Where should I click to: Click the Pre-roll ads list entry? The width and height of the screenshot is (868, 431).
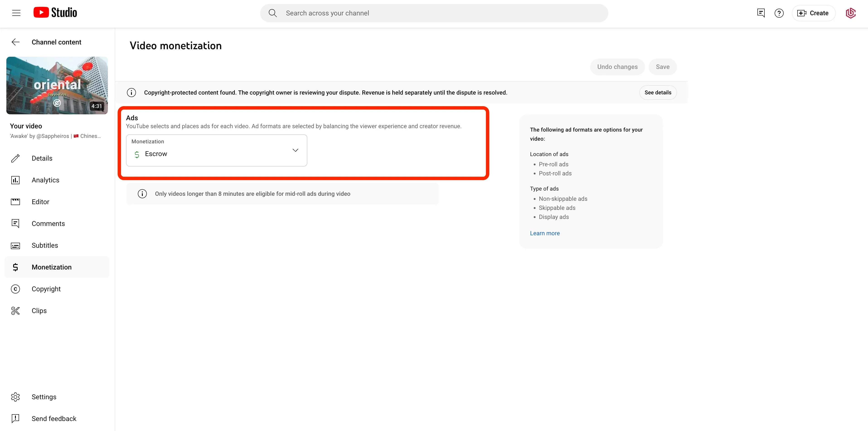click(x=553, y=164)
